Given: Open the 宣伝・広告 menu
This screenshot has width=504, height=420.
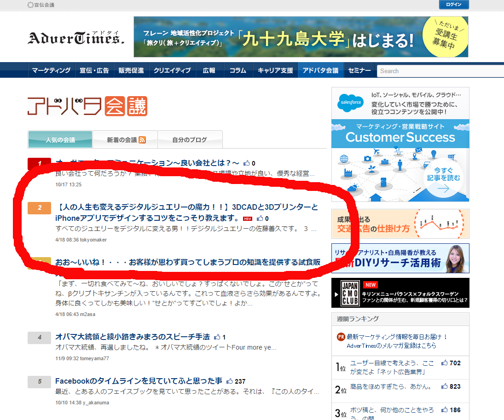Looking at the screenshot, I should coord(94,70).
